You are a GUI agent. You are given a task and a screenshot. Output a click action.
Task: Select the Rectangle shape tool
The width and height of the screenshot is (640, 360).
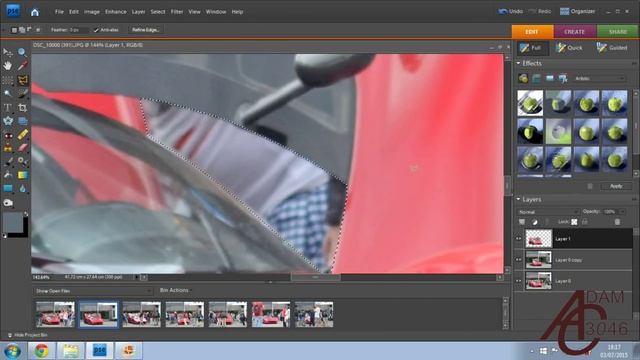point(8,189)
